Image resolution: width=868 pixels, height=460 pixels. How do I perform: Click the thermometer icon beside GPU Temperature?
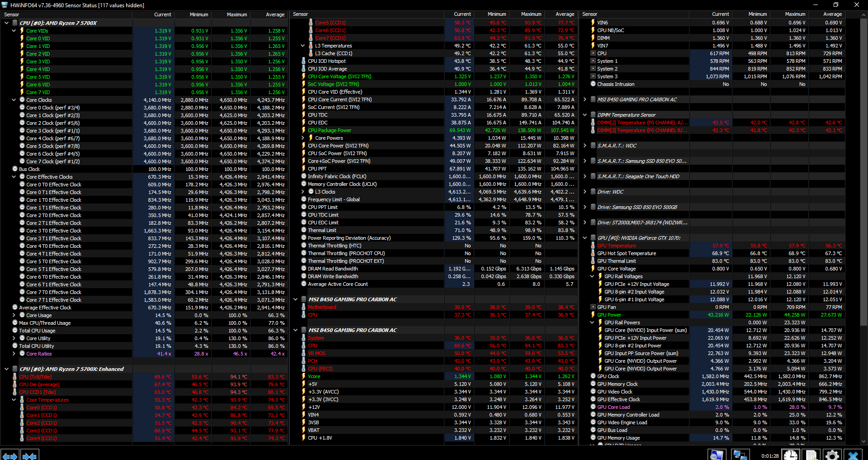pos(593,246)
